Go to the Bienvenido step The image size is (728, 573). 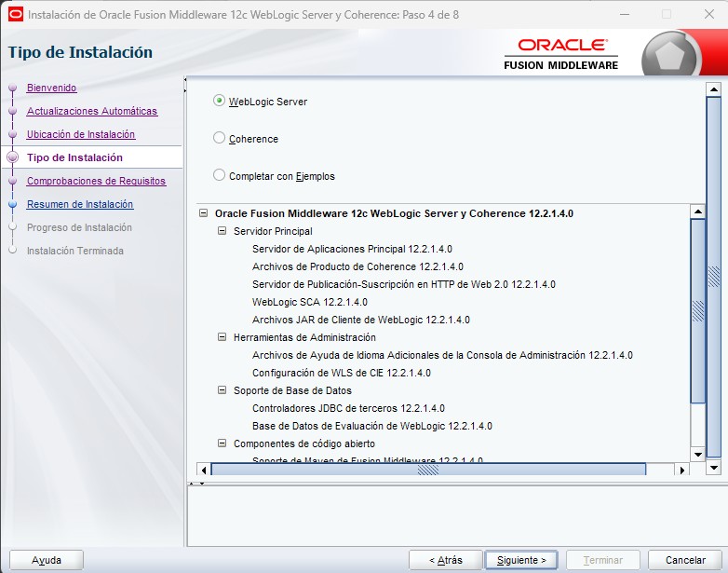[51, 88]
